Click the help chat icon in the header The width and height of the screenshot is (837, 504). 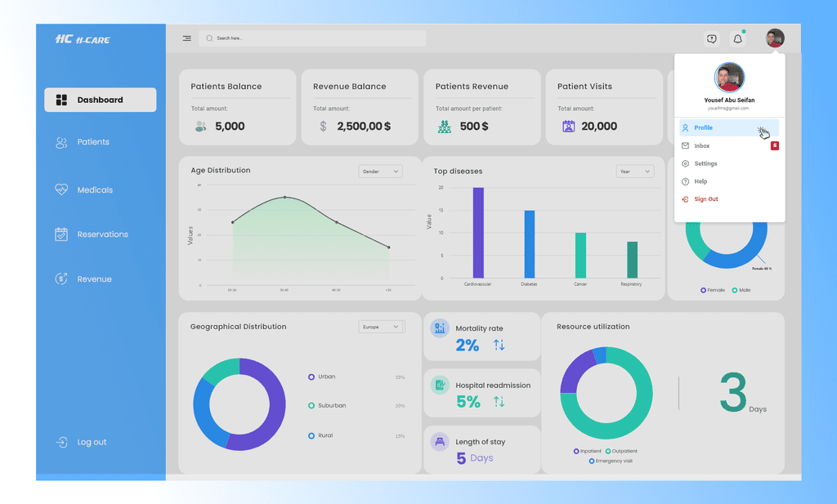[712, 38]
